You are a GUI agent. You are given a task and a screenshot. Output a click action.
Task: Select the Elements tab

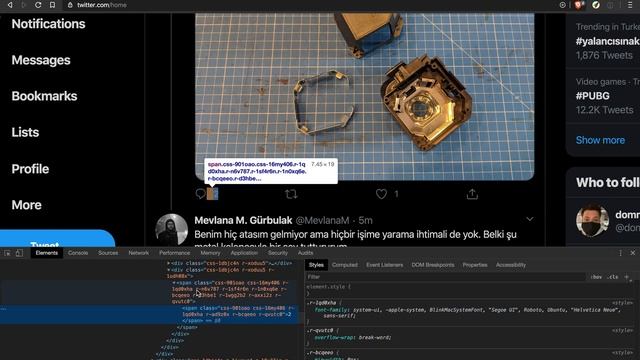pyautogui.click(x=47, y=253)
